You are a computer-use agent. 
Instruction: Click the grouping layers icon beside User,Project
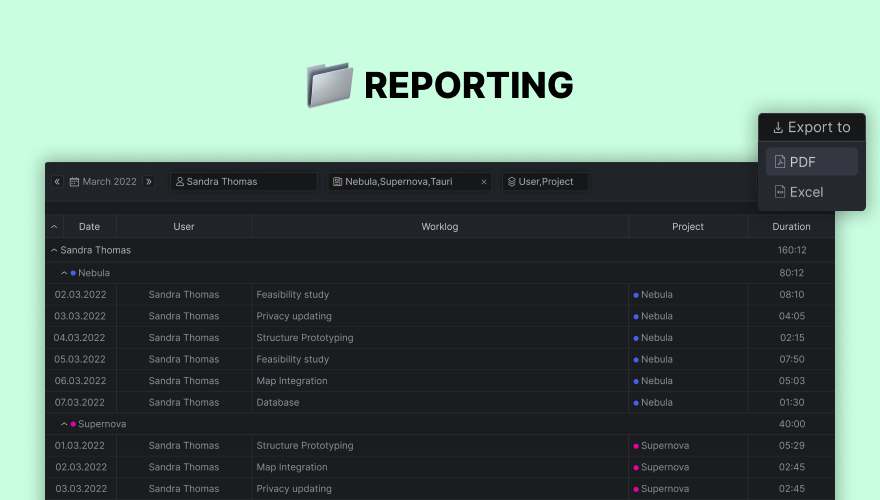coord(511,182)
